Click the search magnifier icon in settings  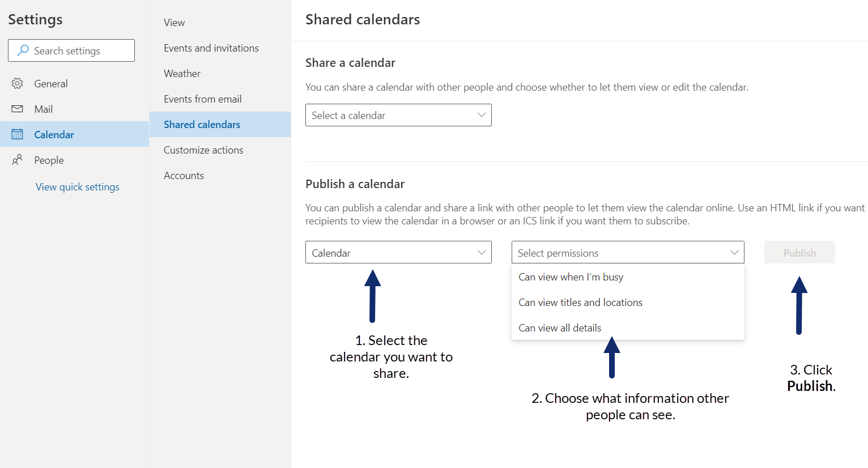23,50
